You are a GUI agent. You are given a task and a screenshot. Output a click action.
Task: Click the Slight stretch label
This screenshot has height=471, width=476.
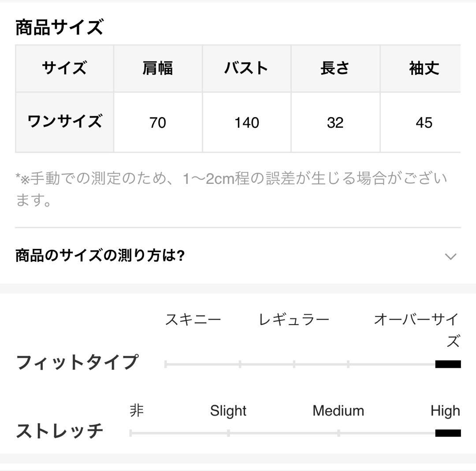click(x=228, y=411)
